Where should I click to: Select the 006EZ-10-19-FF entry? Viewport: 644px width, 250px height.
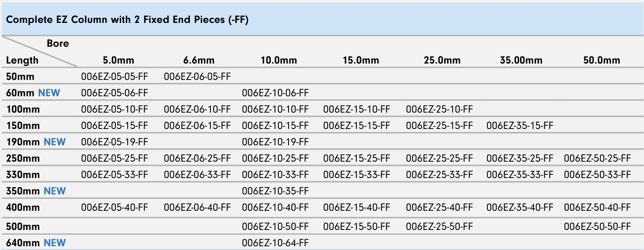275,142
